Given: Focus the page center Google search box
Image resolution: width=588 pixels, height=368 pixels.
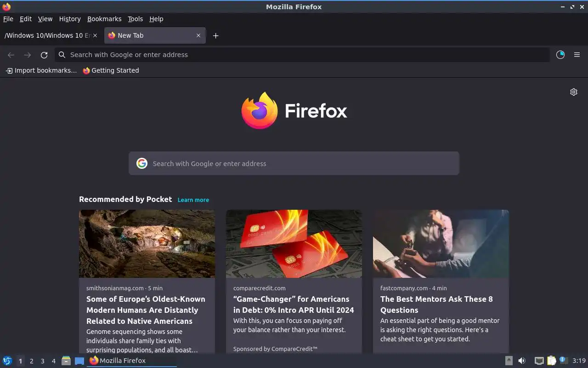Looking at the screenshot, I should pyautogui.click(x=294, y=163).
